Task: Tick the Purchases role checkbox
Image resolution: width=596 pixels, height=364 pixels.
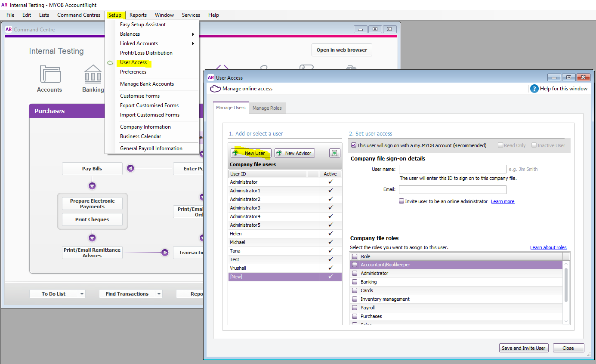Action: coord(355,317)
